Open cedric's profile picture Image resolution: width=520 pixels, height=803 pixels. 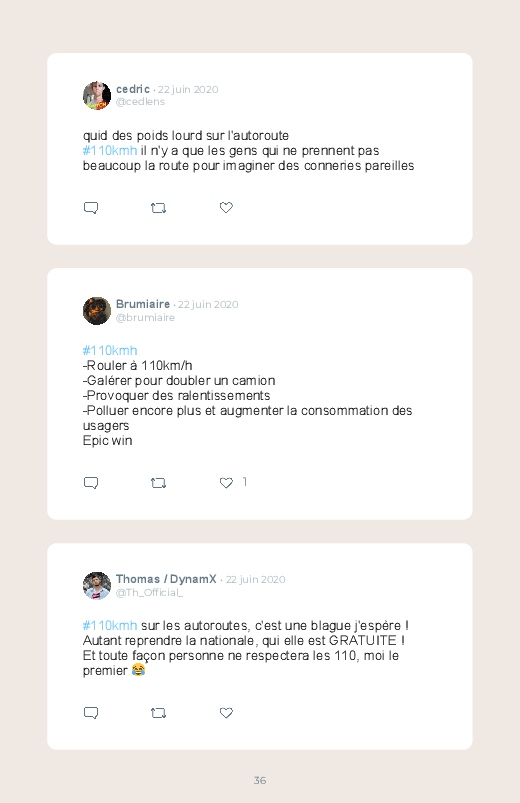(97, 95)
